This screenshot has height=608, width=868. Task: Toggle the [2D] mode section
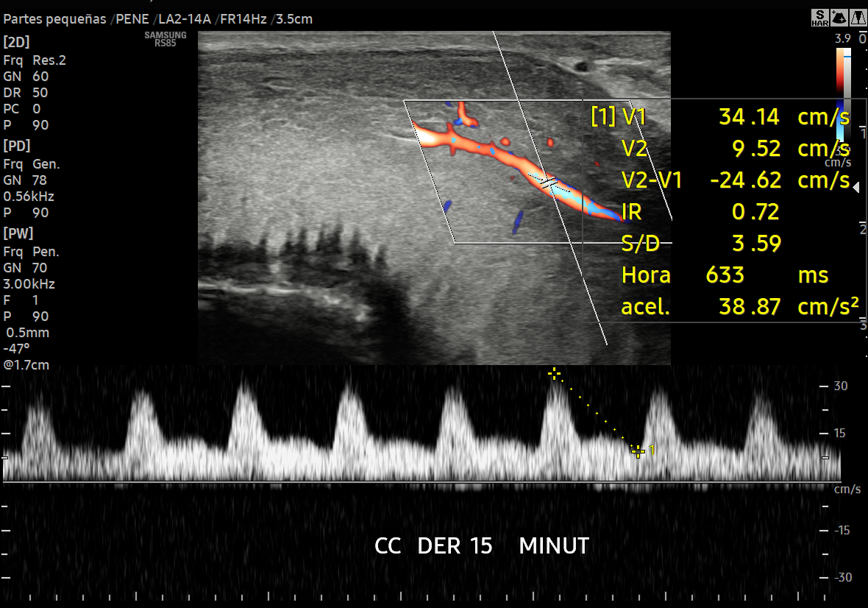[x=16, y=42]
